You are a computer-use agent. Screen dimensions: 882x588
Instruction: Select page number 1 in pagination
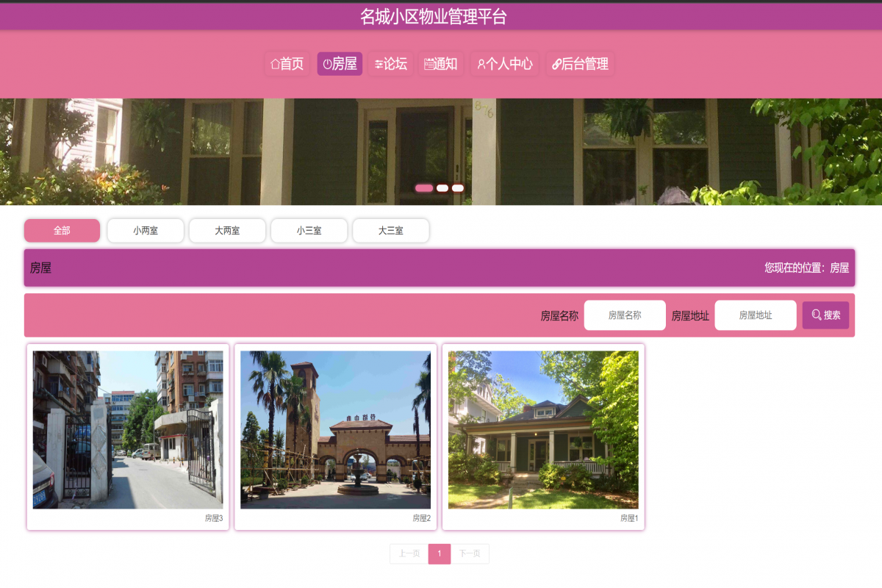pyautogui.click(x=439, y=553)
